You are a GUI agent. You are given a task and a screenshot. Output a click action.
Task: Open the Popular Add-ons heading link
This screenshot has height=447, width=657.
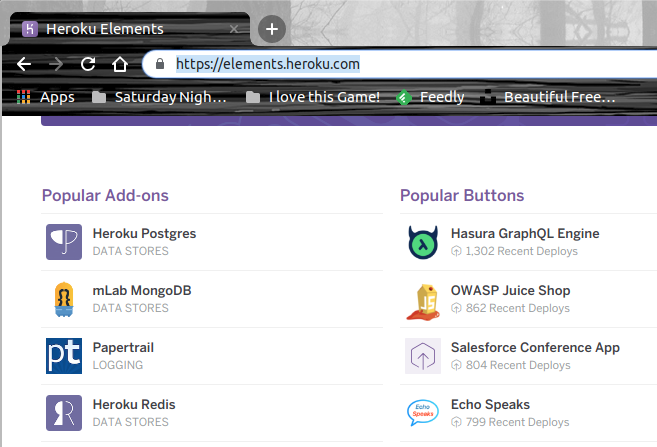(105, 195)
